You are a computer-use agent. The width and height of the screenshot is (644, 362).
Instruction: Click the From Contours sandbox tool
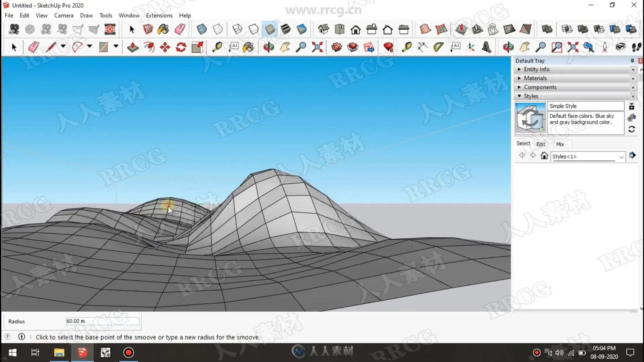pyautogui.click(x=425, y=29)
